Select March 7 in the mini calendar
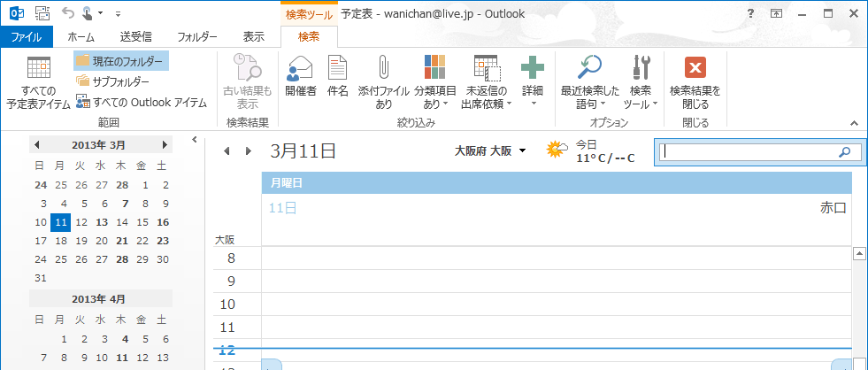Screen dimensions: 868x370 pyautogui.click(x=126, y=204)
